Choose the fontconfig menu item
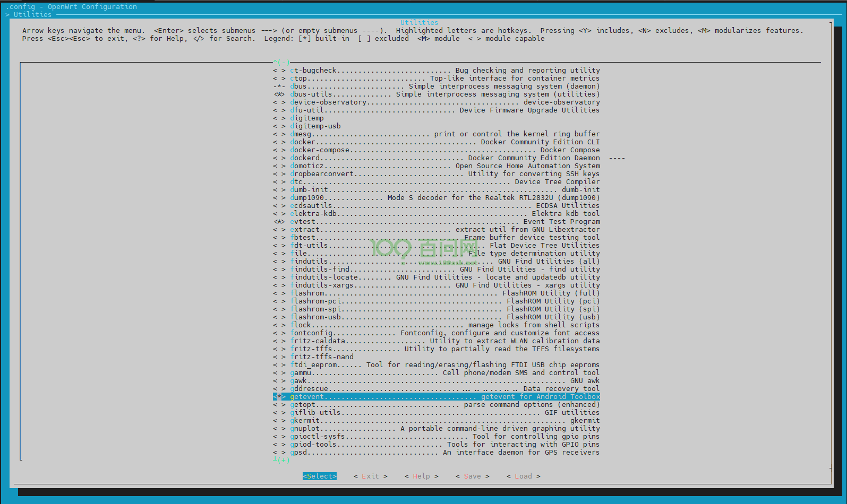 [x=445, y=333]
